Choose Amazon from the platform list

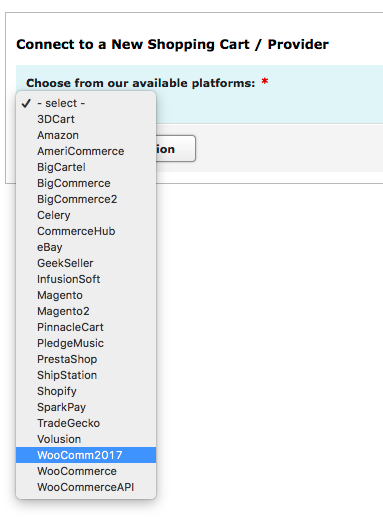pos(86,135)
